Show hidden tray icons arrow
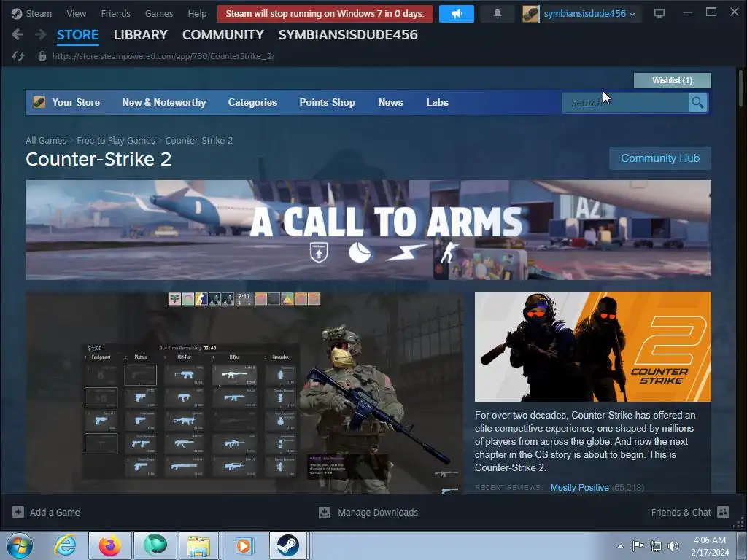This screenshot has width=747, height=560. click(x=620, y=546)
